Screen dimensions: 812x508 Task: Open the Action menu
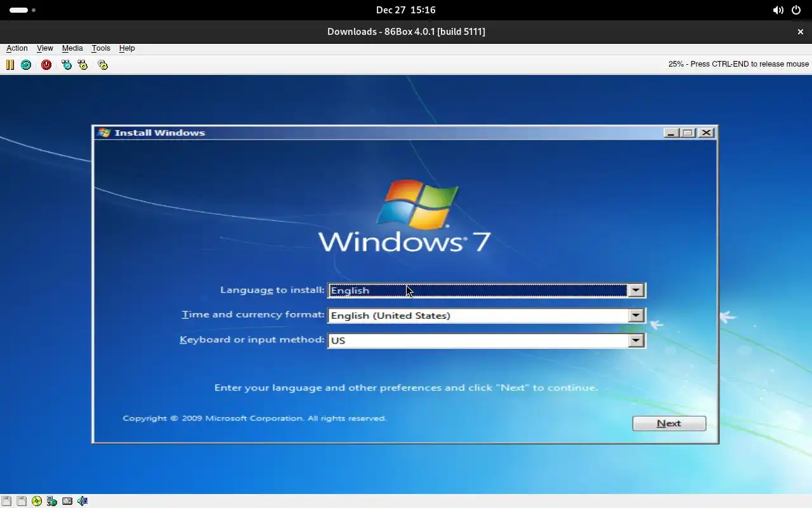[x=17, y=48]
